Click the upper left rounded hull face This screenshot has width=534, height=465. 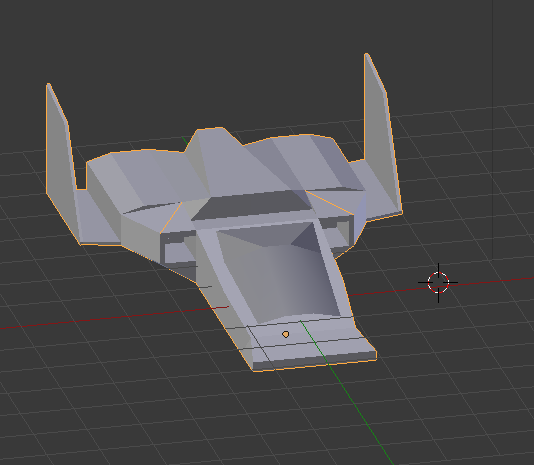(143, 181)
